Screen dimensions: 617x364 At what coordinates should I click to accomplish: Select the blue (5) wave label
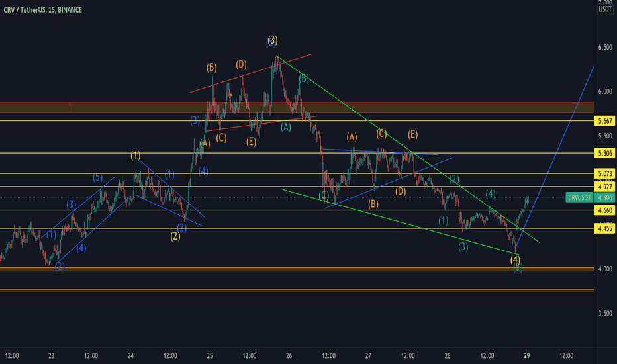point(97,177)
